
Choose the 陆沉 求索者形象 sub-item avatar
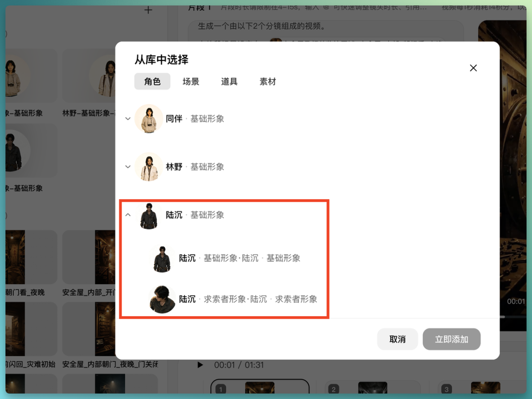(162, 299)
